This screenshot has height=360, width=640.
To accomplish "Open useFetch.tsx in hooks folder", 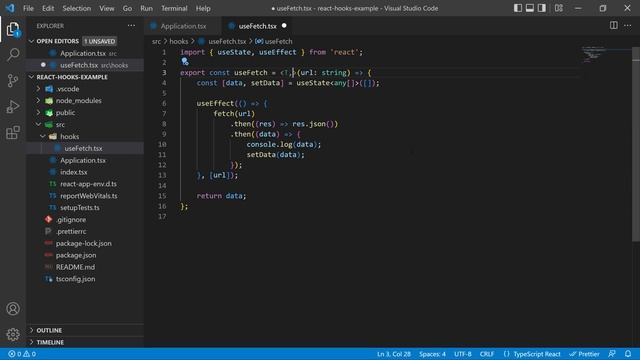I will [85, 148].
